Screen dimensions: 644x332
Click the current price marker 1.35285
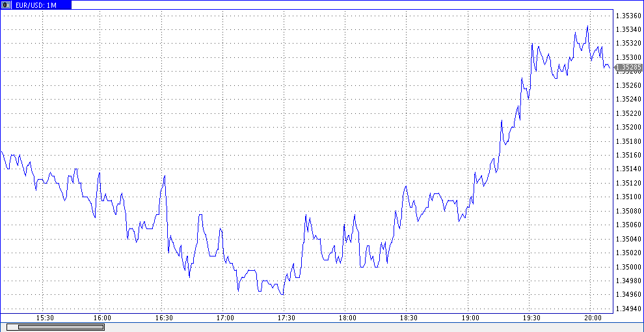[628, 68]
